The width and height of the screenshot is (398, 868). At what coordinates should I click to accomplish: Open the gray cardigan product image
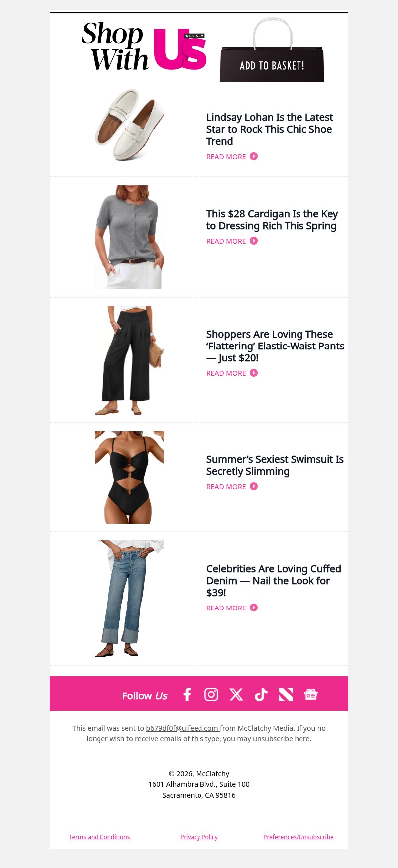[129, 237]
